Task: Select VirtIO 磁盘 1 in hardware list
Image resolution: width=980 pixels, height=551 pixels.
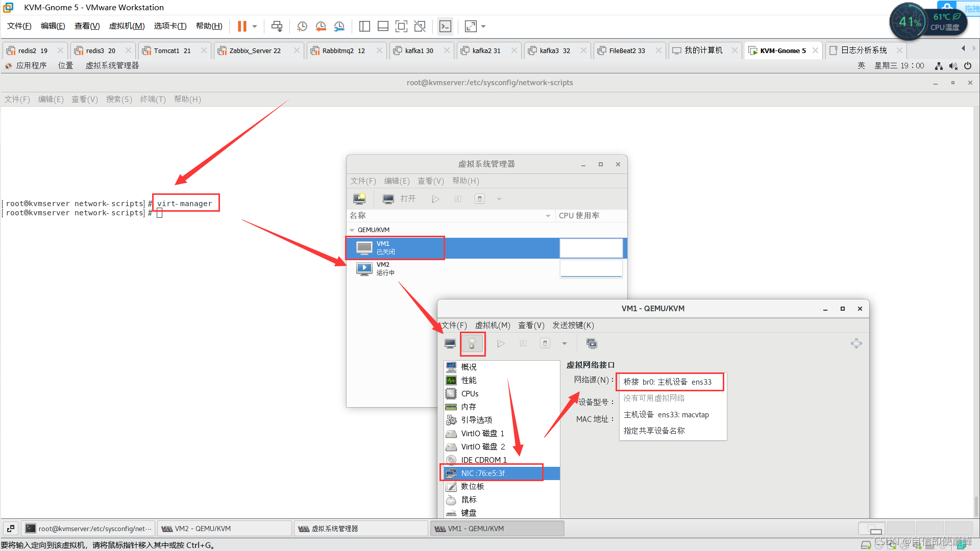Action: click(482, 434)
